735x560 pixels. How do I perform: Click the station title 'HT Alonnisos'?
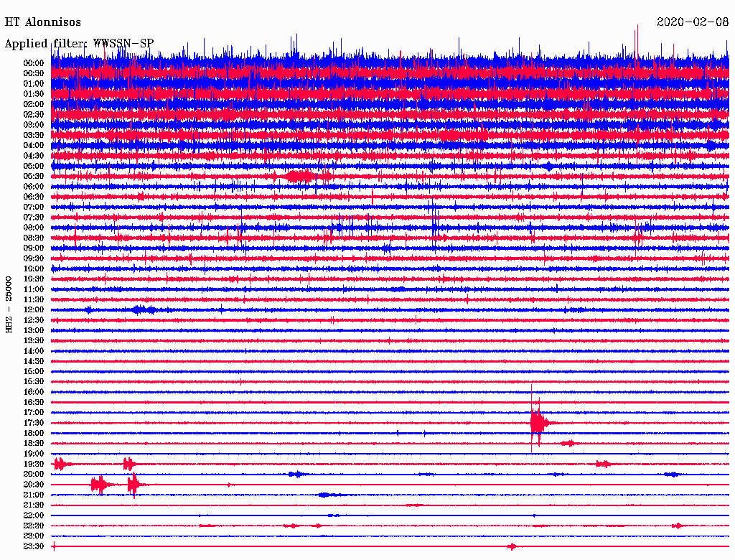pyautogui.click(x=42, y=22)
